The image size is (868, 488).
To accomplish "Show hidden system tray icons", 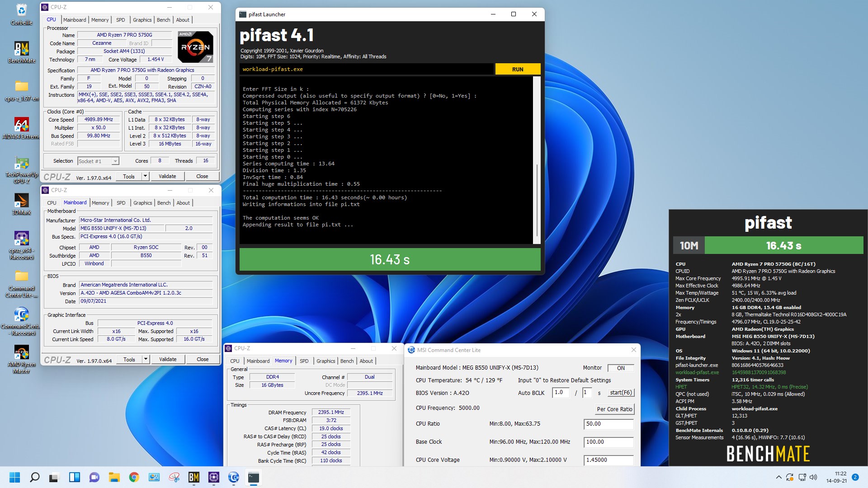I will tap(778, 477).
